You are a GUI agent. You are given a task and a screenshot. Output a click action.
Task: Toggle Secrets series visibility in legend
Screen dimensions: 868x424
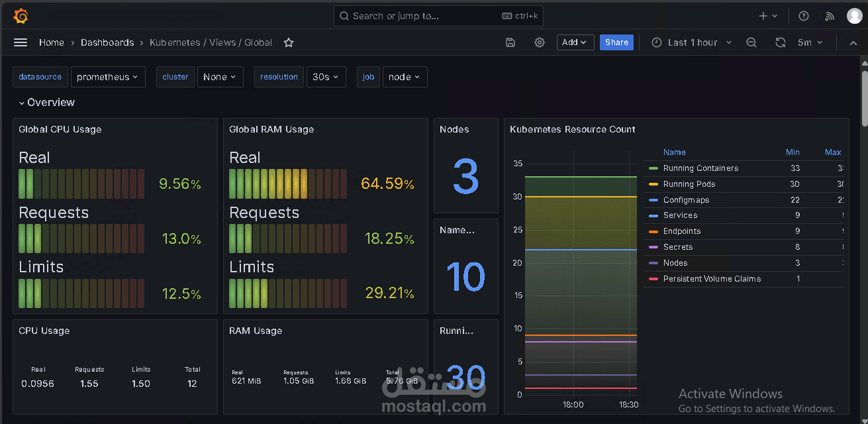(679, 246)
